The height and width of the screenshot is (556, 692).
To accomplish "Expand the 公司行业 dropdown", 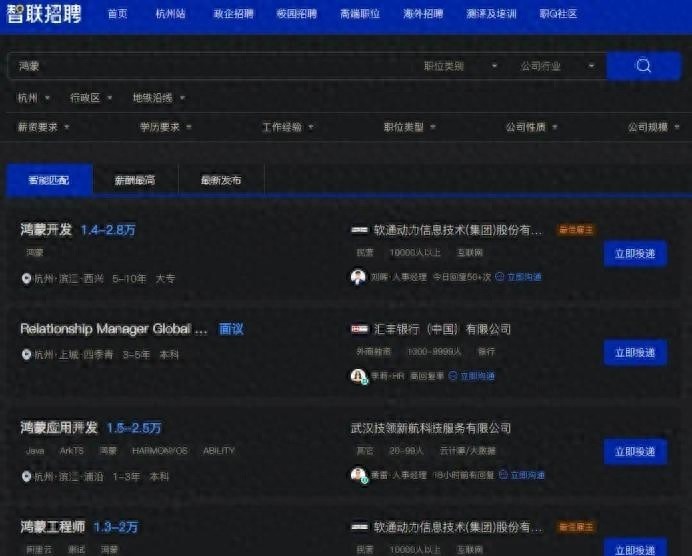I will (x=557, y=66).
